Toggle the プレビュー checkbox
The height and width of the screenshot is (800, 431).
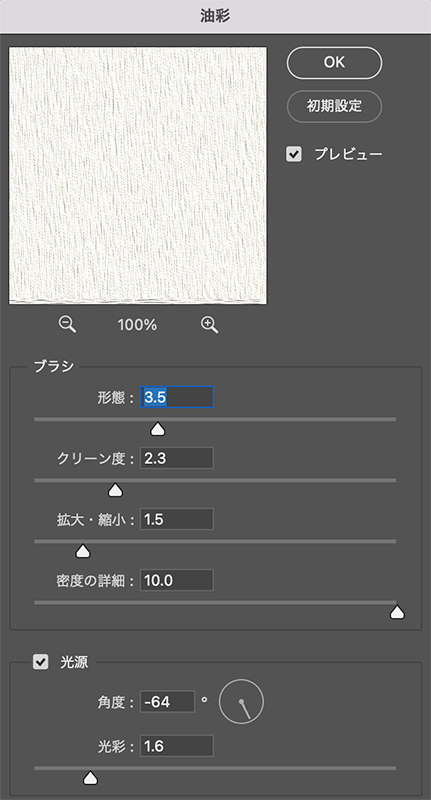click(x=294, y=155)
